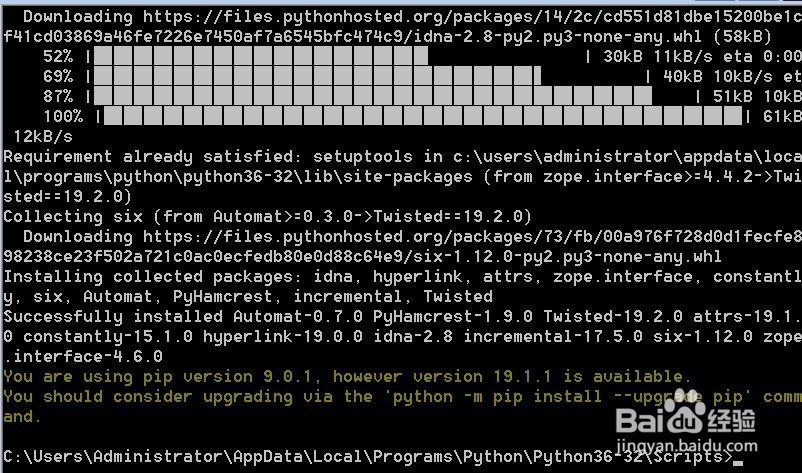Click the 12kB/s download speed text
The image size is (802, 473).
click(43, 137)
